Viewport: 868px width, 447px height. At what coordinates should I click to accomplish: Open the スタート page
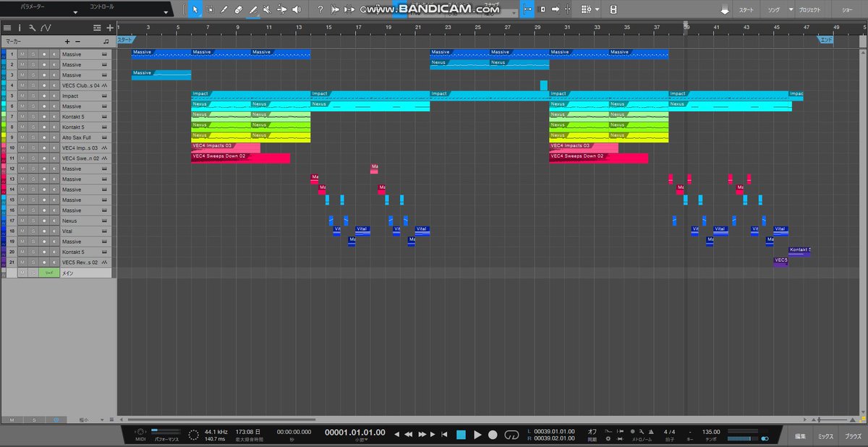[746, 10]
